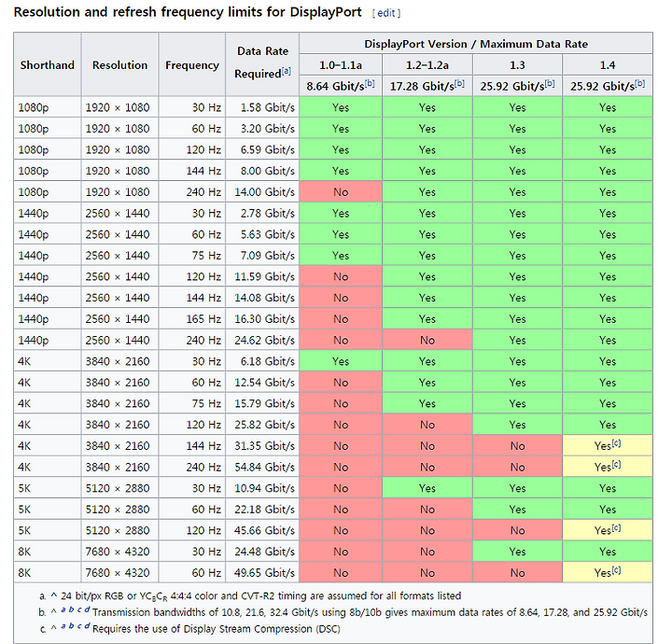Select the 'DisplayPort Version / Maximum Data Rate' header

(476, 43)
